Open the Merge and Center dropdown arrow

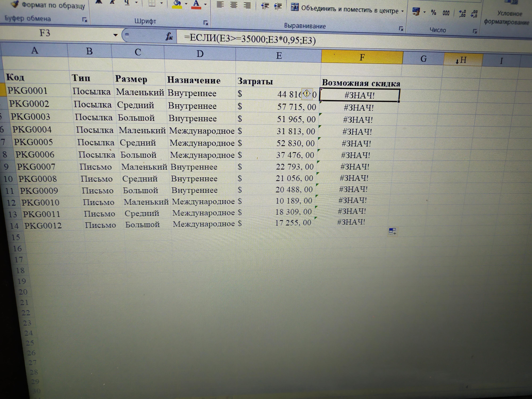pyautogui.click(x=402, y=11)
